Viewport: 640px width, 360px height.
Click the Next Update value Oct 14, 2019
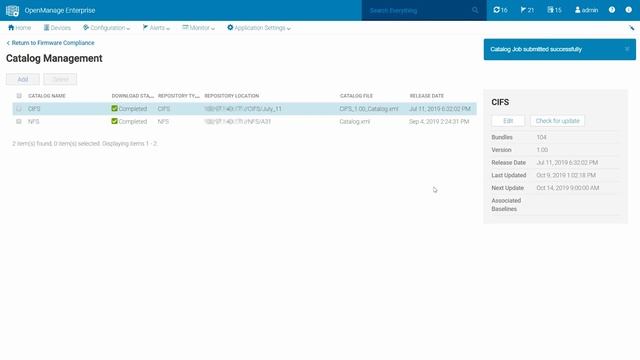click(x=568, y=188)
